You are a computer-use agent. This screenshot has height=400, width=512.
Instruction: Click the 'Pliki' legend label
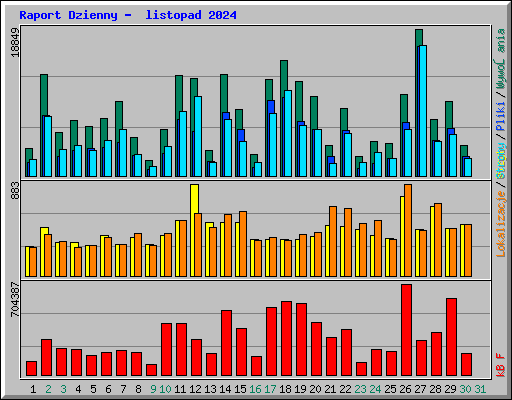pyautogui.click(x=501, y=116)
